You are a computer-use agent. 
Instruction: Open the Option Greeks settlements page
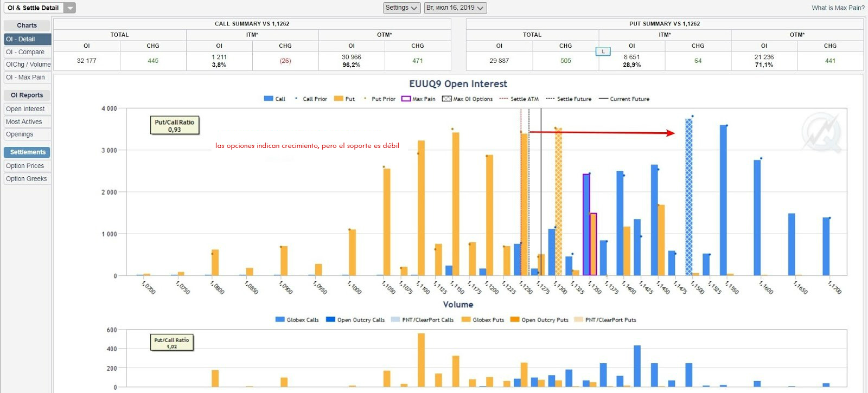(x=27, y=179)
